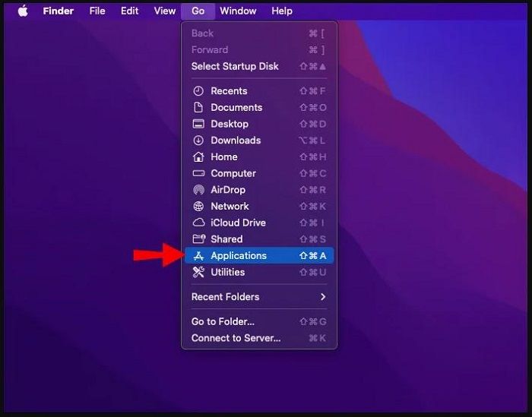532x417 pixels.
Task: Click the Shared folder icon
Action: pos(198,239)
